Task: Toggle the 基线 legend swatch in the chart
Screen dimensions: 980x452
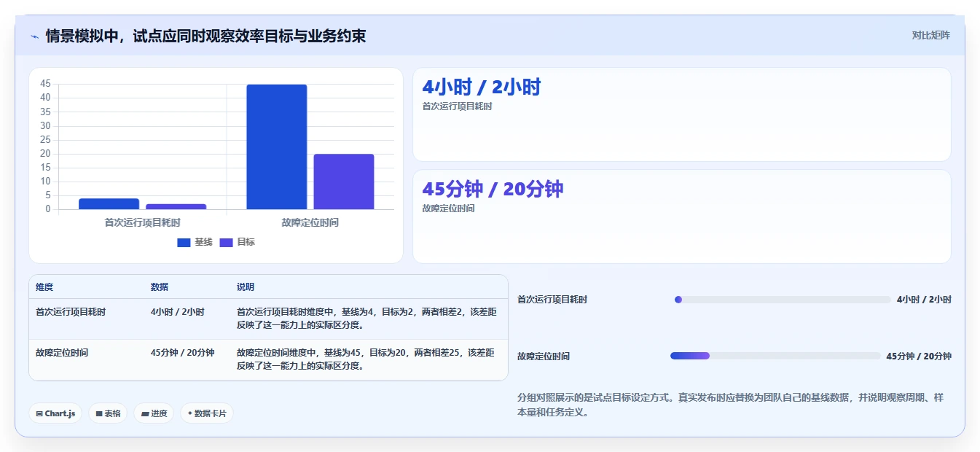Action: point(184,243)
